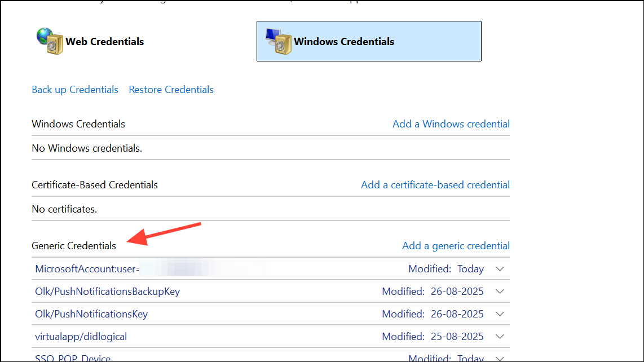
Task: Click Modified date on Olk/PushNotificationsBackupKey row
Action: point(433,292)
